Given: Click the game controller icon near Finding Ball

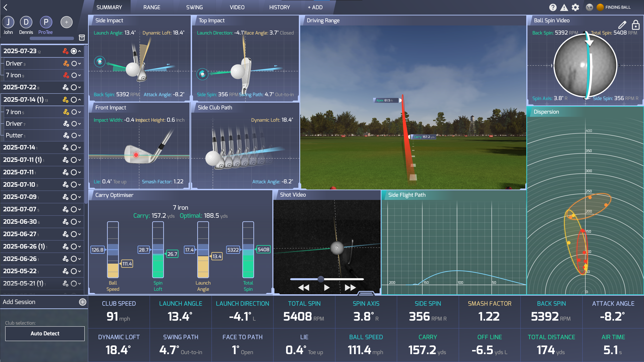Looking at the screenshot, I should coord(589,7).
